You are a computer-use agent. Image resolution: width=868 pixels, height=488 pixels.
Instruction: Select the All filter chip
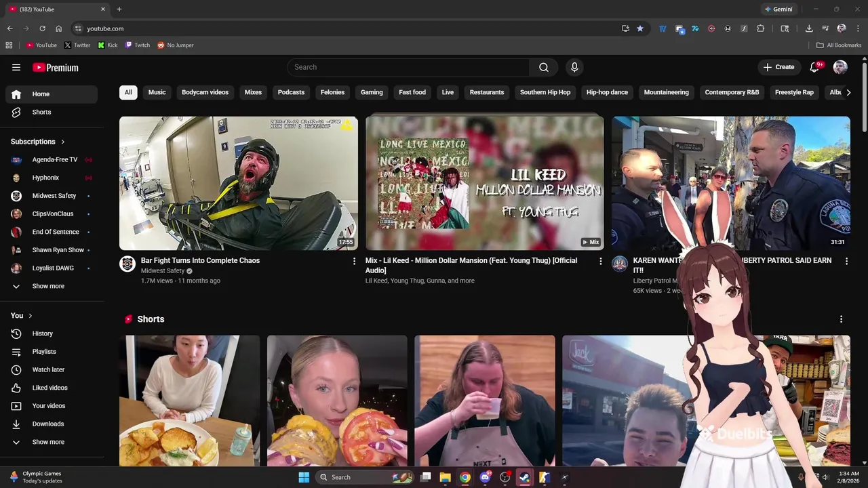click(128, 92)
